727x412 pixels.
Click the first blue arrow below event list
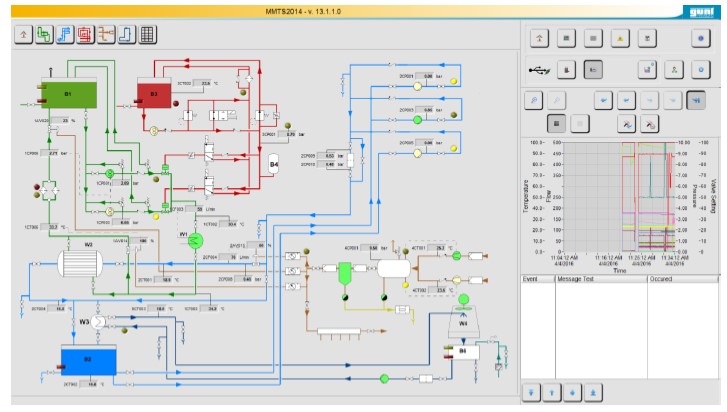click(x=532, y=391)
